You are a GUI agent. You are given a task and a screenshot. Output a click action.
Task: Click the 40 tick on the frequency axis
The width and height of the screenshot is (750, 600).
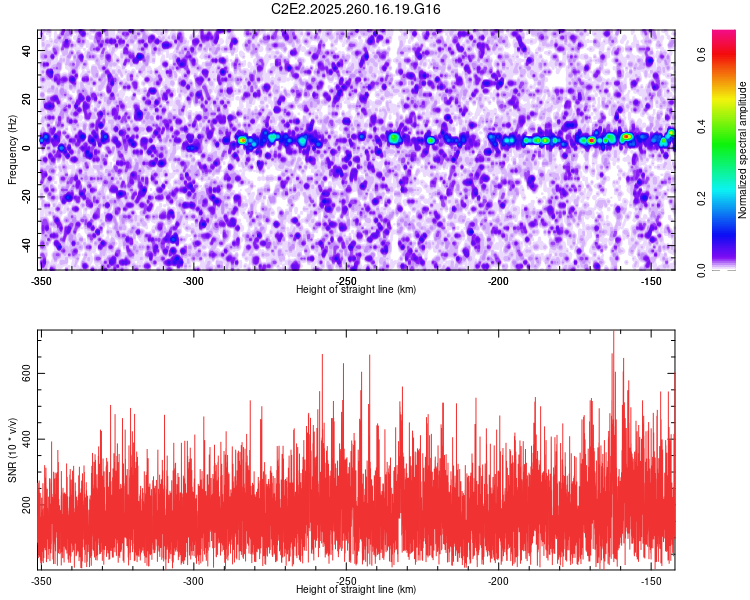point(26,49)
